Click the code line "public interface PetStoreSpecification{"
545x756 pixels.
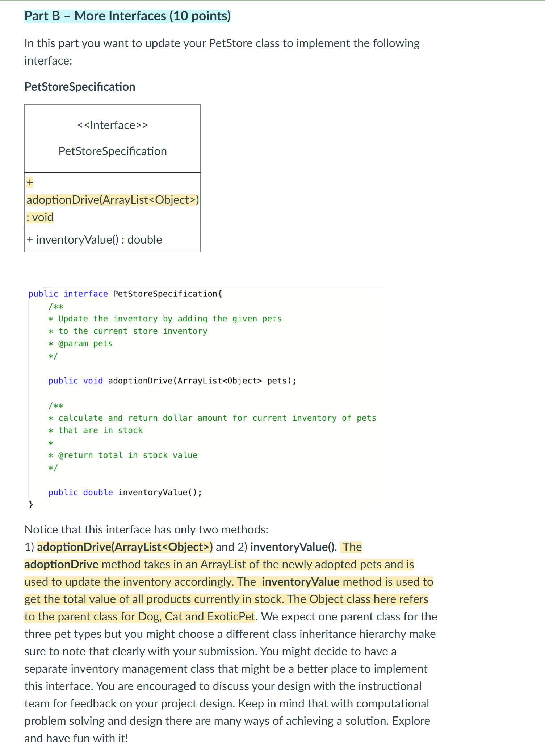point(125,294)
